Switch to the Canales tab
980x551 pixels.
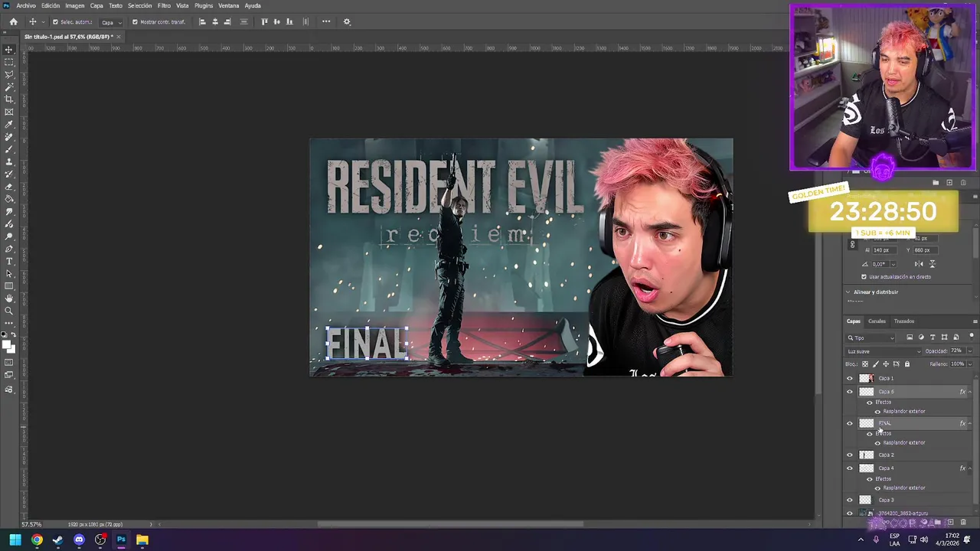(877, 321)
